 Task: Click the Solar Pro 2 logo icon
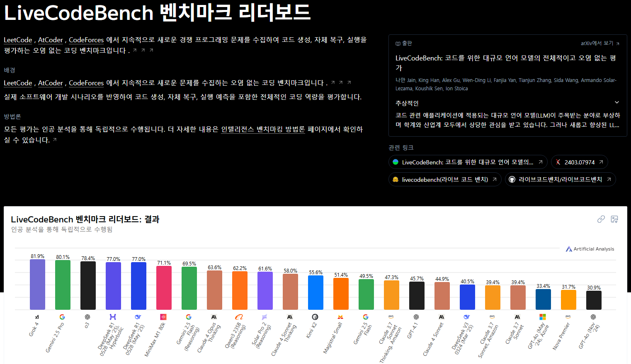pos(265,317)
